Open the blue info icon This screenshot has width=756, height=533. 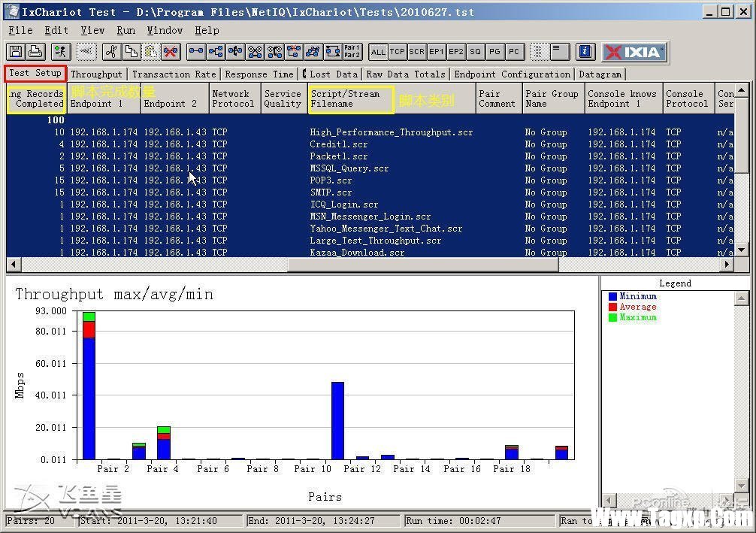click(x=586, y=52)
